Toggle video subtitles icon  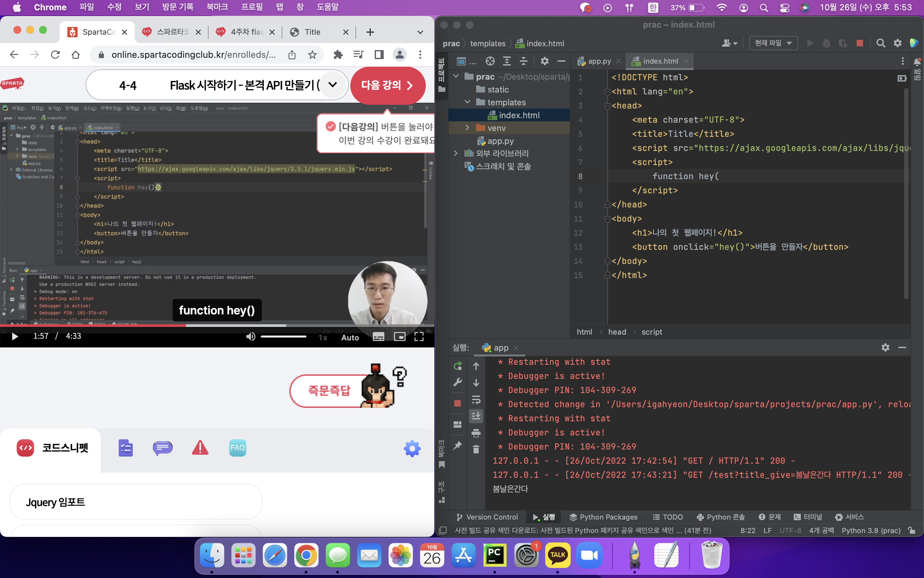coord(378,337)
